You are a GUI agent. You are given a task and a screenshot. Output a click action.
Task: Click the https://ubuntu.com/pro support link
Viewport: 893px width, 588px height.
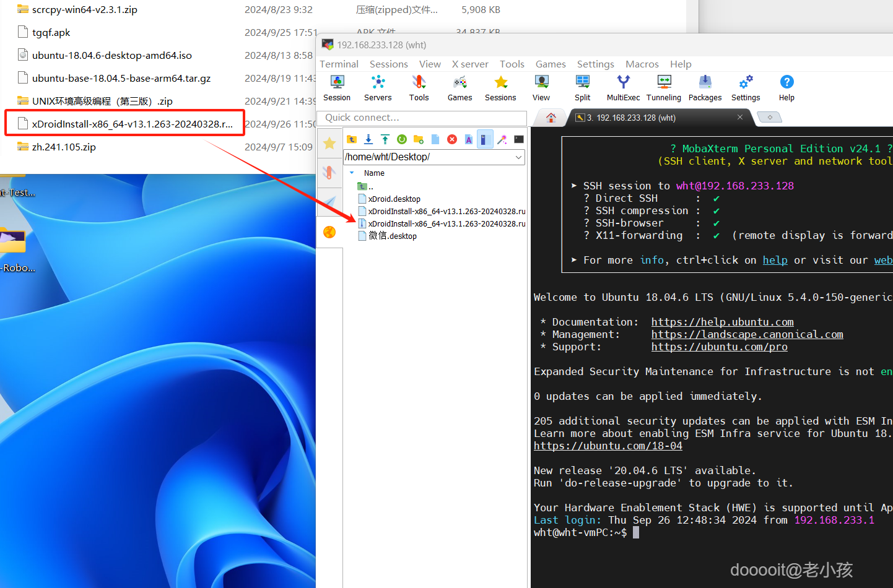click(719, 347)
